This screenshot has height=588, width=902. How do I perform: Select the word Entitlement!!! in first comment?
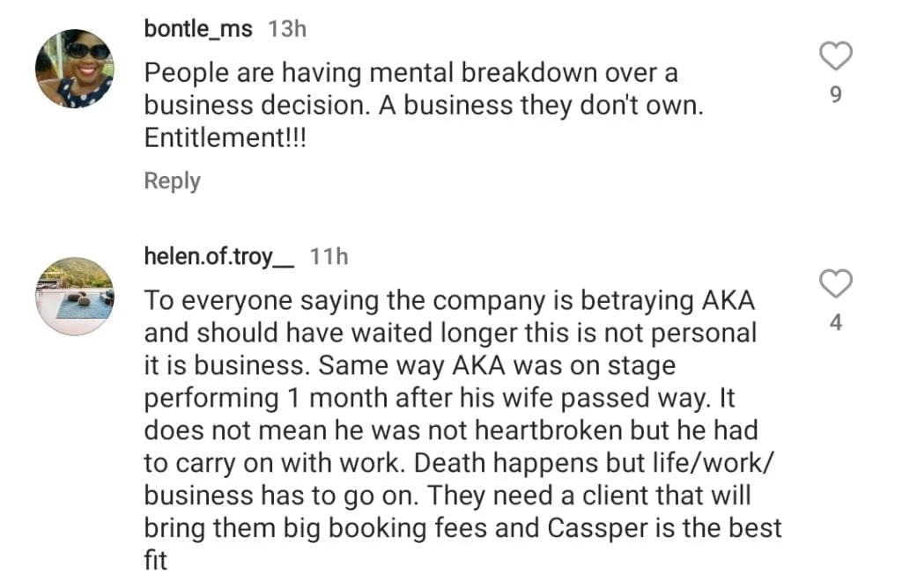pos(225,138)
